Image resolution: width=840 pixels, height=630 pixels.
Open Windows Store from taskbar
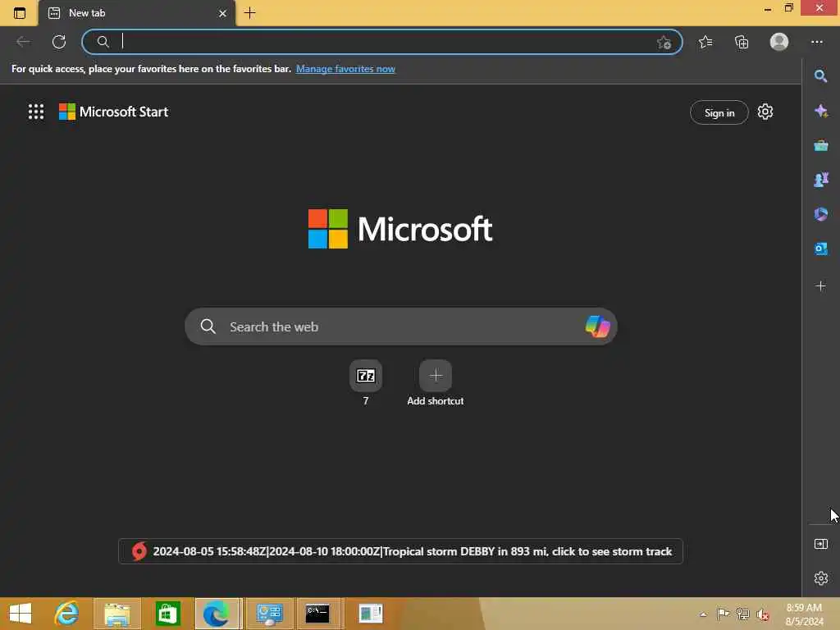click(167, 614)
